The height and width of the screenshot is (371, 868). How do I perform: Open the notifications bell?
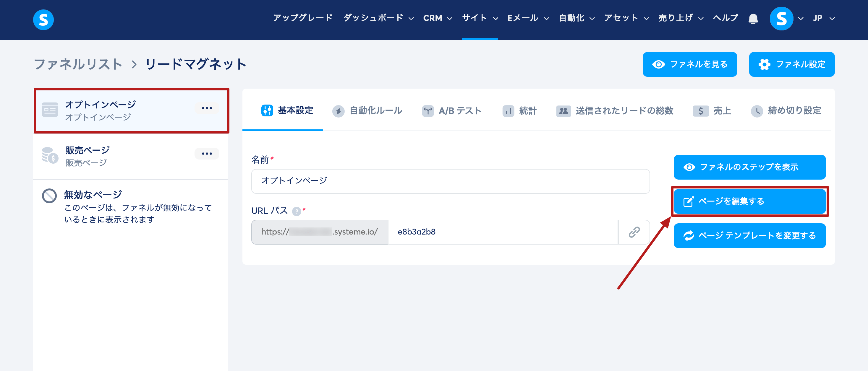point(753,19)
